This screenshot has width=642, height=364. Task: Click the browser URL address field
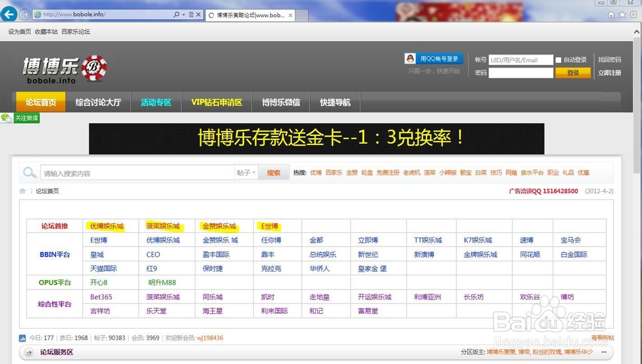coord(102,14)
